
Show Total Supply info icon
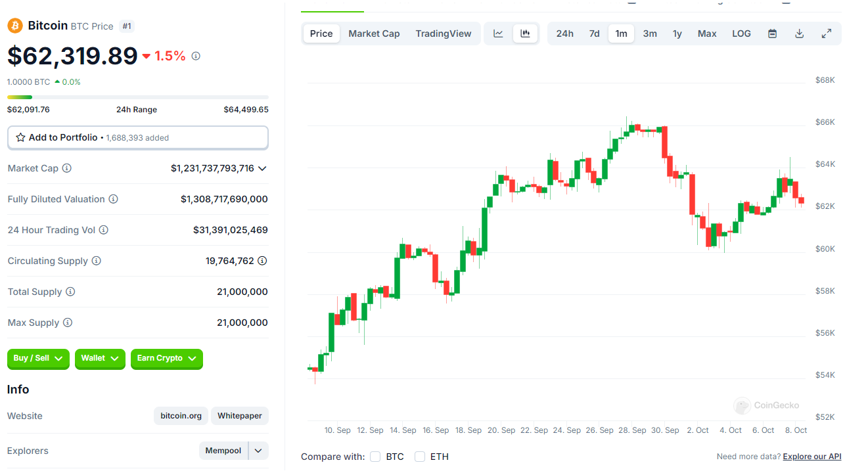point(70,292)
